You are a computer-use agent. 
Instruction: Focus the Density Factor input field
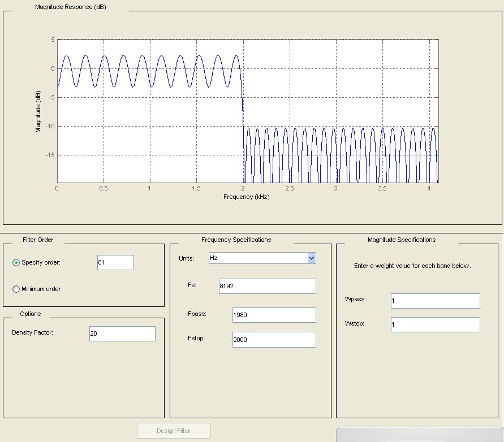122,333
